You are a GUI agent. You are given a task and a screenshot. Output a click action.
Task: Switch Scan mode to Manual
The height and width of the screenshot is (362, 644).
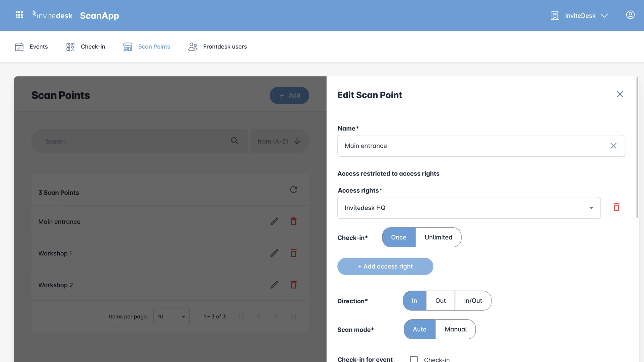(456, 329)
